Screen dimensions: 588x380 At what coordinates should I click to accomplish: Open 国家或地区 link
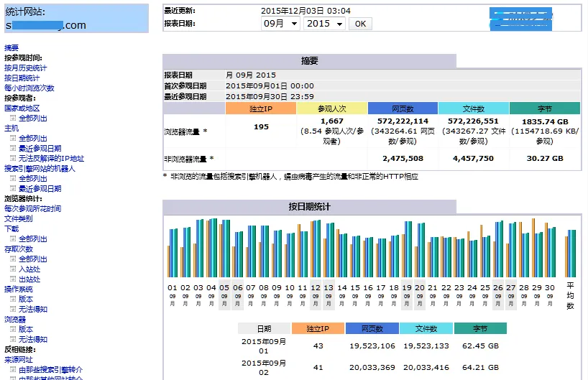pyautogui.click(x=22, y=108)
